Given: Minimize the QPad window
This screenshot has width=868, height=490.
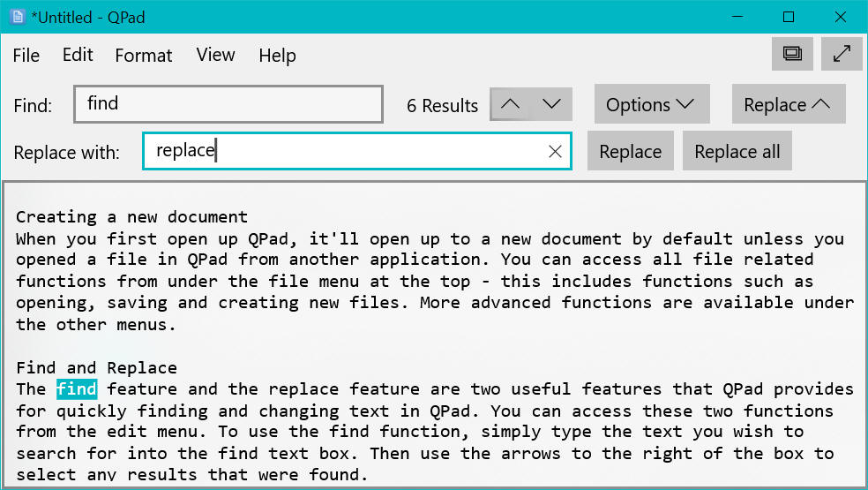Looking at the screenshot, I should coord(738,17).
